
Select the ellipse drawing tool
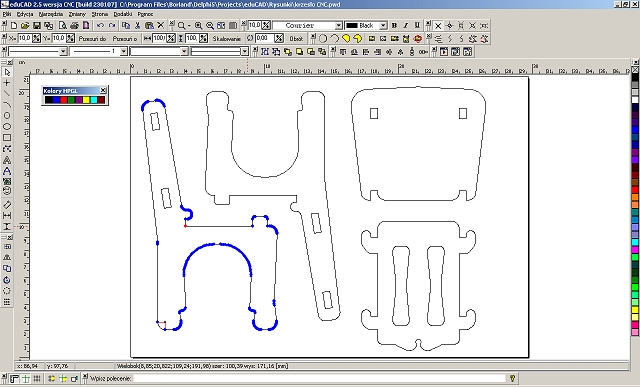(x=7, y=127)
